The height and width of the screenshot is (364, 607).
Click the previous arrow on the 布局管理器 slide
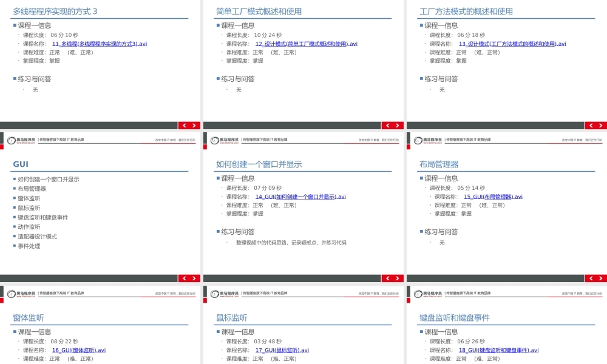tap(591, 278)
